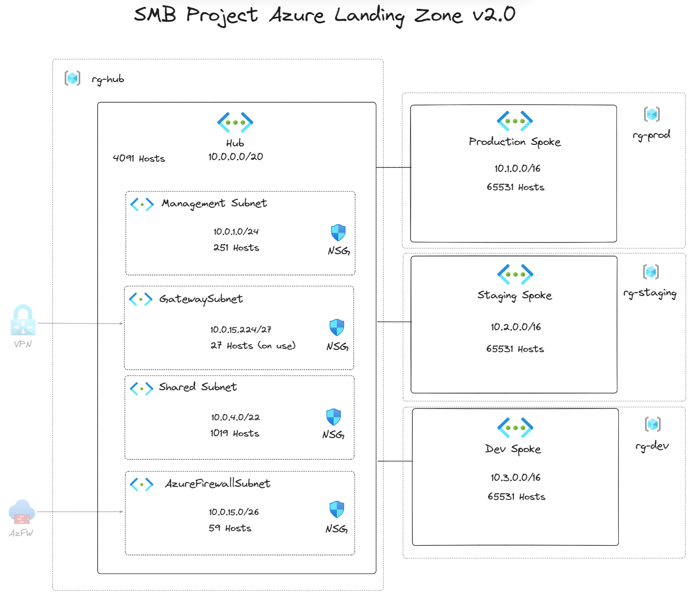Select the Hub to Production Spoke connector
700x597 pixels.
[x=394, y=167]
